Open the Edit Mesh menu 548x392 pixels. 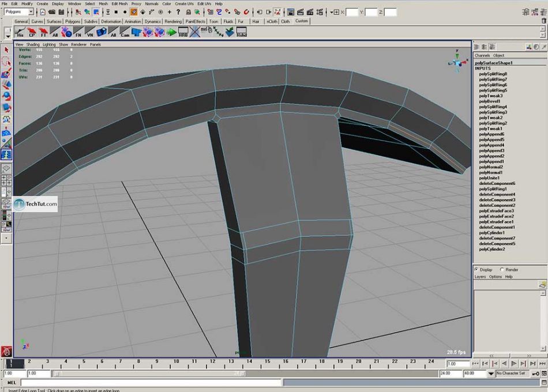point(119,3)
